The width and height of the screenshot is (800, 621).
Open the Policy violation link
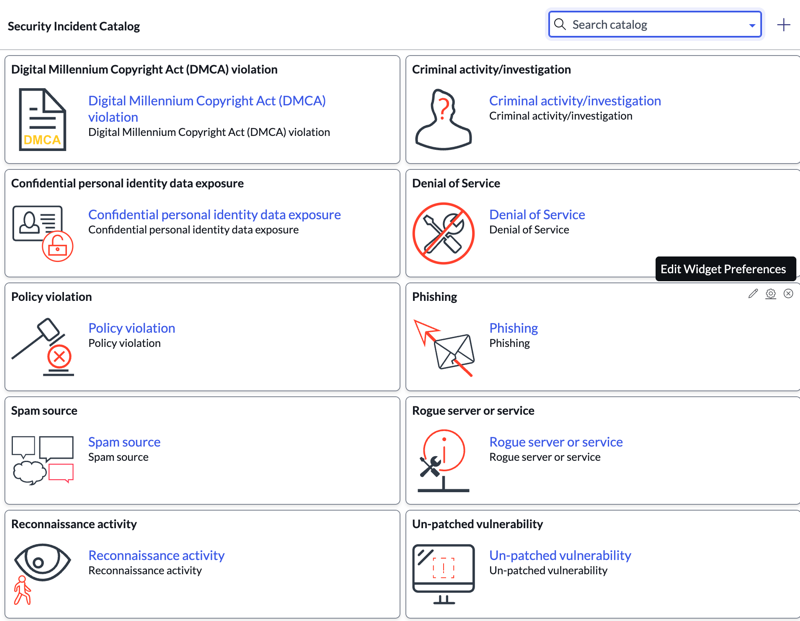pos(132,328)
